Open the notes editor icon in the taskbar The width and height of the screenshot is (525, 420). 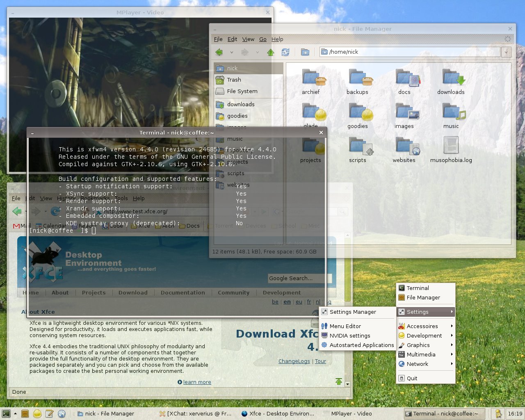(x=50, y=413)
